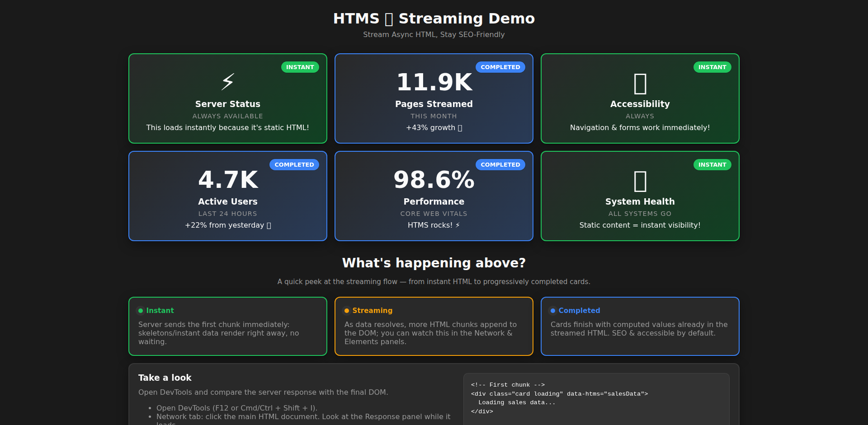Click the 'Accessibility' card heading
The height and width of the screenshot is (425, 868).
click(640, 104)
